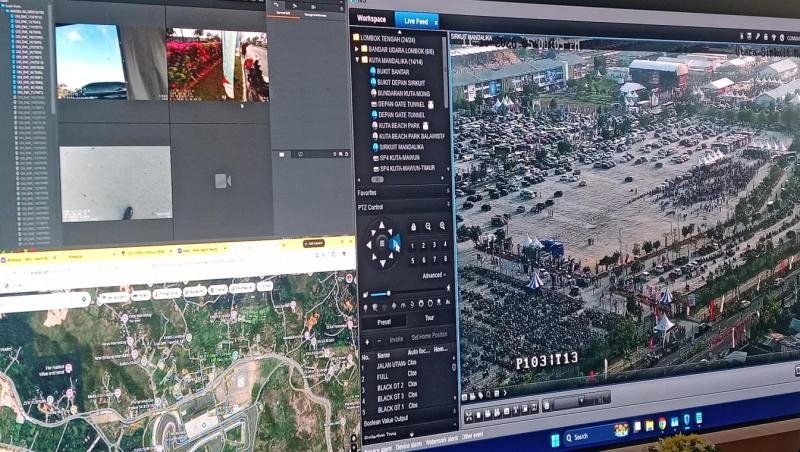800x452 pixels.
Task: Select the BLACK GT 3 preset row
Action: (407, 397)
